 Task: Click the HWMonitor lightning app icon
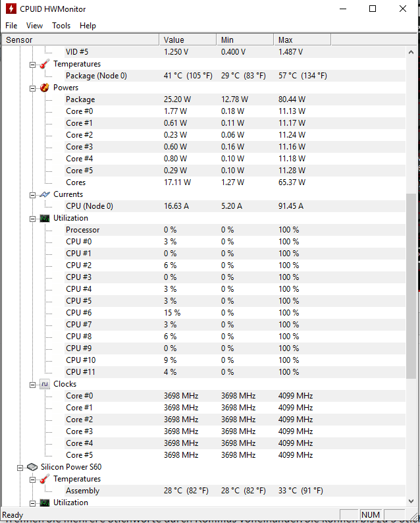pyautogui.click(x=11, y=9)
